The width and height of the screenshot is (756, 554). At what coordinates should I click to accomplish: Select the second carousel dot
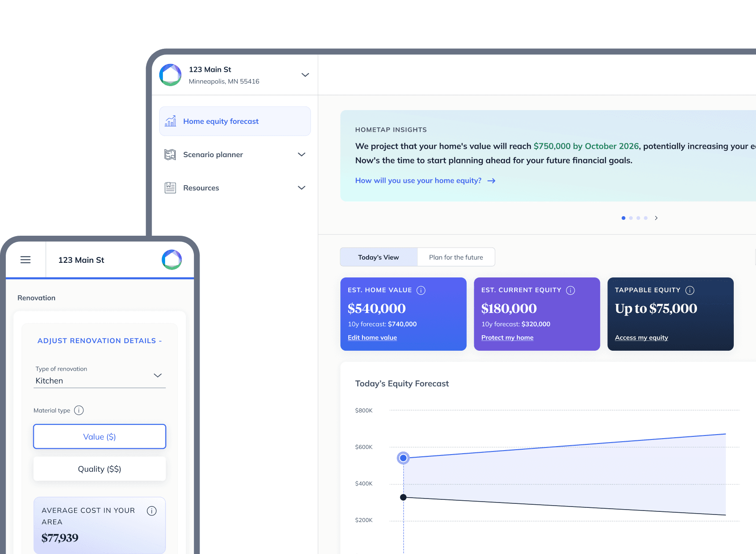tap(631, 218)
